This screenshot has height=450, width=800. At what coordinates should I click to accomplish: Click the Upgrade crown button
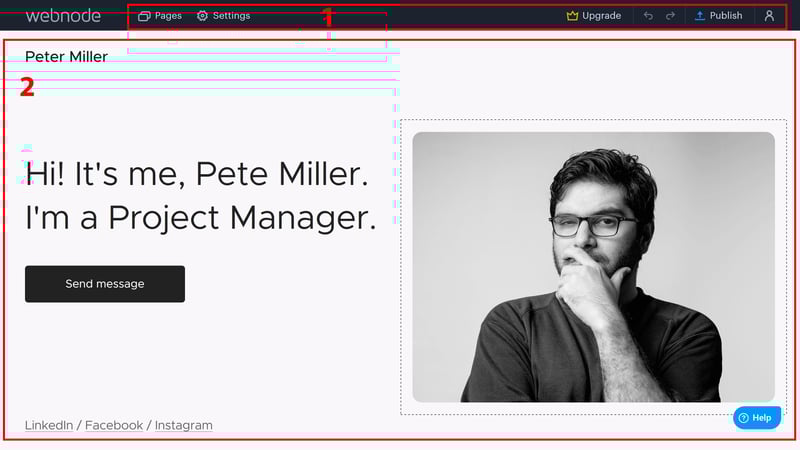pos(594,16)
